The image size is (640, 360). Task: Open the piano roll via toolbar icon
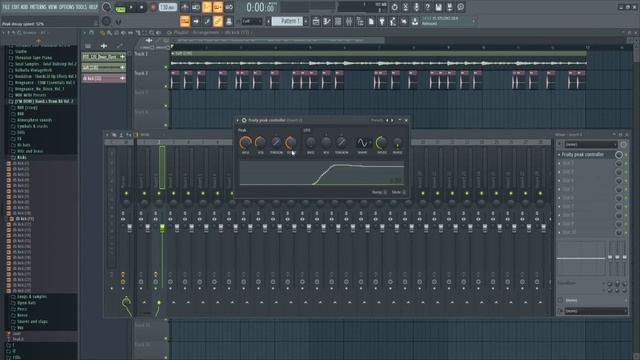tap(327, 21)
